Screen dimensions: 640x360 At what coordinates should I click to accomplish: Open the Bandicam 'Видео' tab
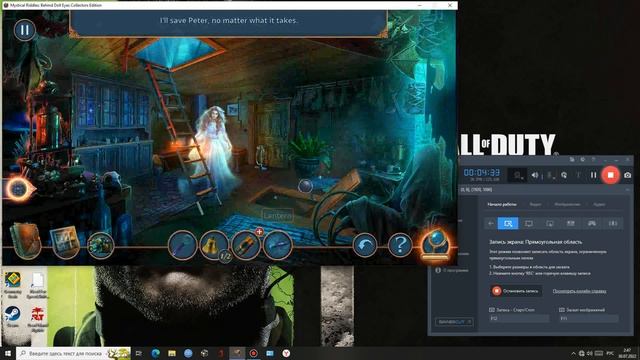click(x=535, y=204)
